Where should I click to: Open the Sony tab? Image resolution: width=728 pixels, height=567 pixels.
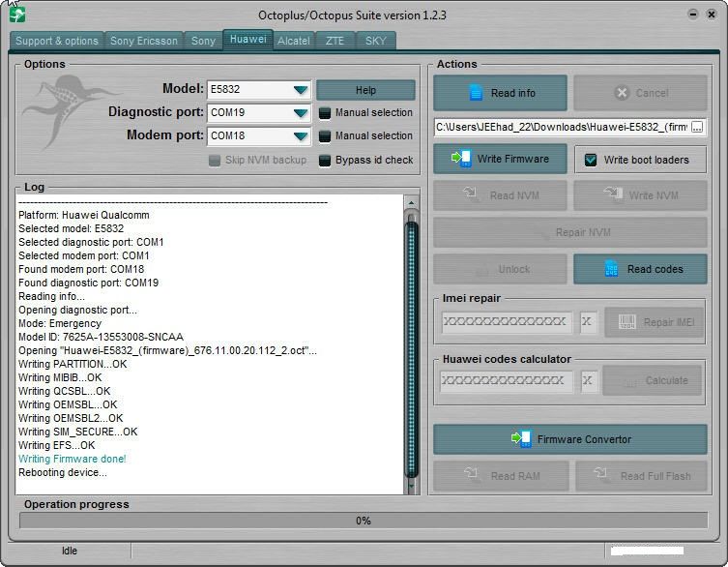pyautogui.click(x=203, y=41)
